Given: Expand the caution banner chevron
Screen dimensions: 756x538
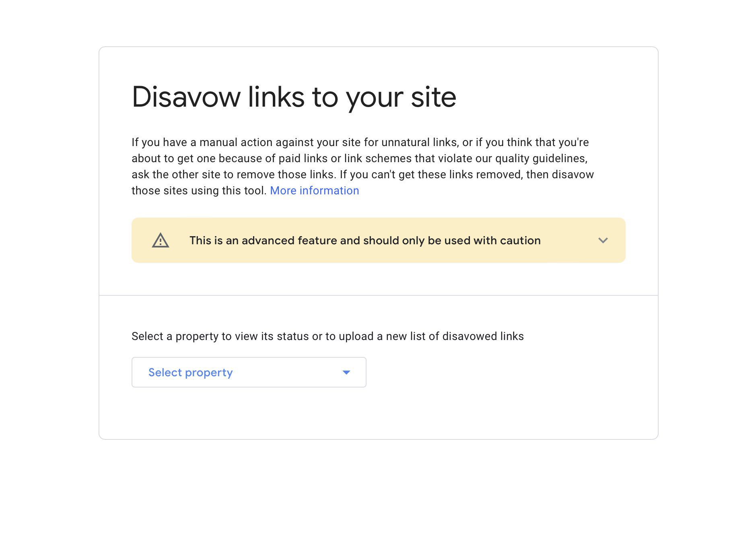Looking at the screenshot, I should (x=603, y=240).
